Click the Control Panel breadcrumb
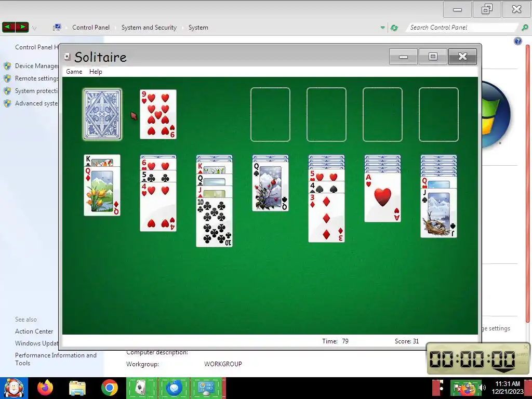 pos(91,28)
